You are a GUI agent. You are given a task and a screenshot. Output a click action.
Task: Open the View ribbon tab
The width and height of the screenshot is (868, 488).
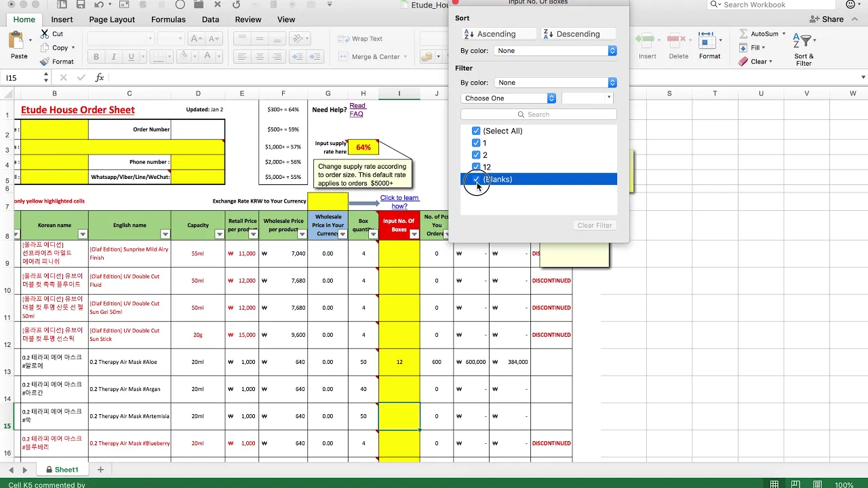pos(286,20)
